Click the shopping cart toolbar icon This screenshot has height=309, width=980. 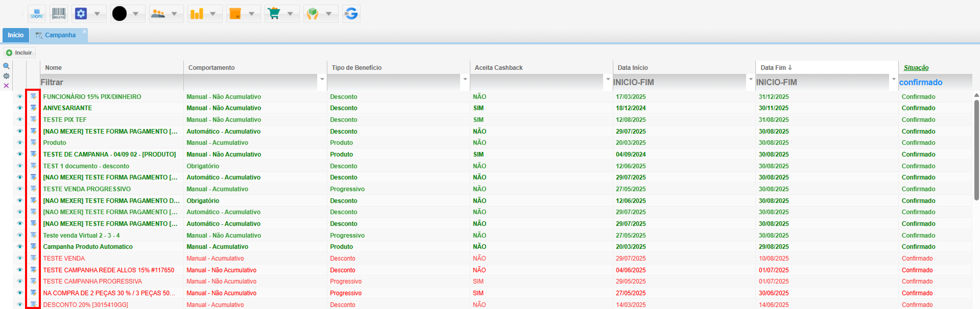point(274,14)
